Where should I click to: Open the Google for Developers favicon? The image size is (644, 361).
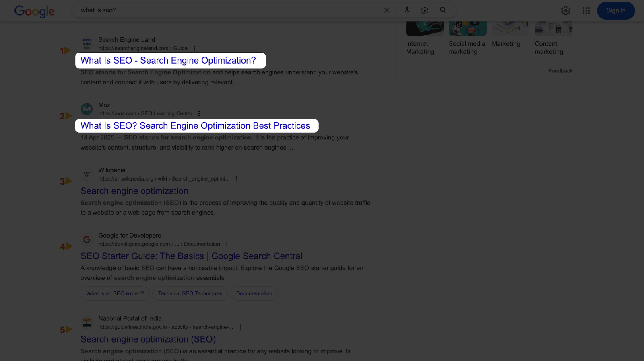[87, 240]
